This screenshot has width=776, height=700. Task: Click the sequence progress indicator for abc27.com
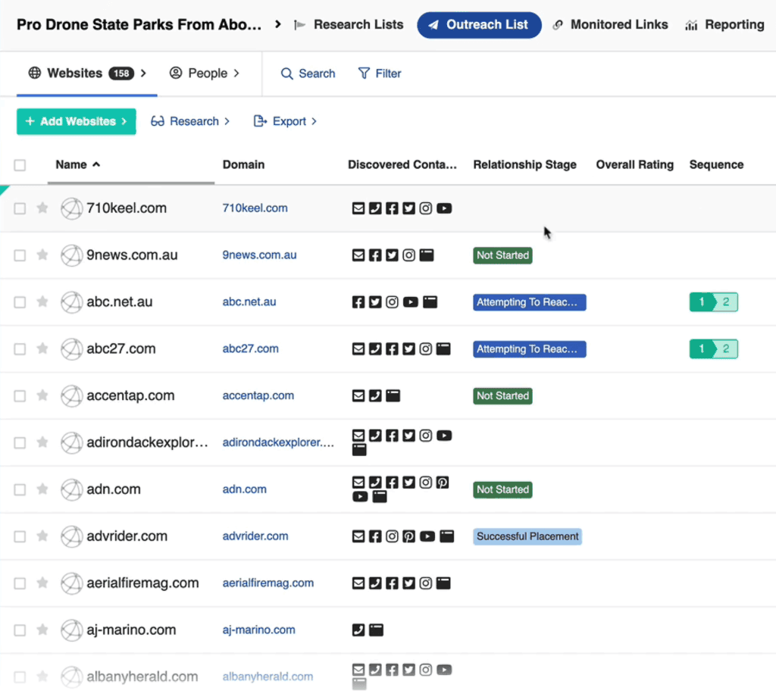coord(713,348)
